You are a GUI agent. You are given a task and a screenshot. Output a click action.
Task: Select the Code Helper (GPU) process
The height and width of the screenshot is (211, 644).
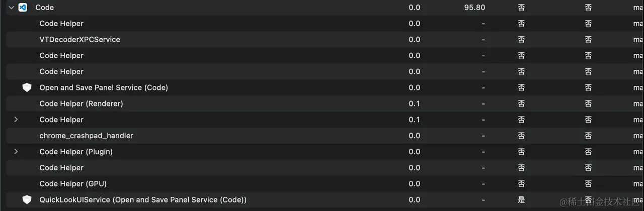pyautogui.click(x=73, y=183)
